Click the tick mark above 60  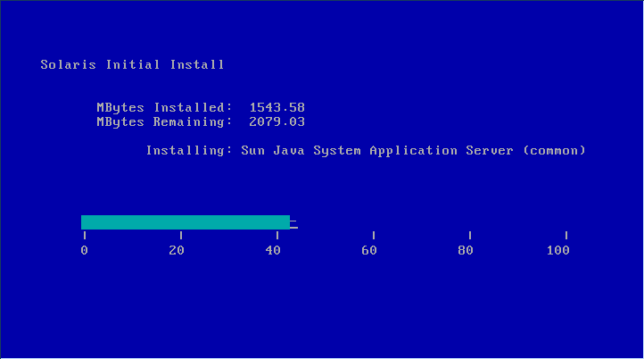tap(374, 235)
